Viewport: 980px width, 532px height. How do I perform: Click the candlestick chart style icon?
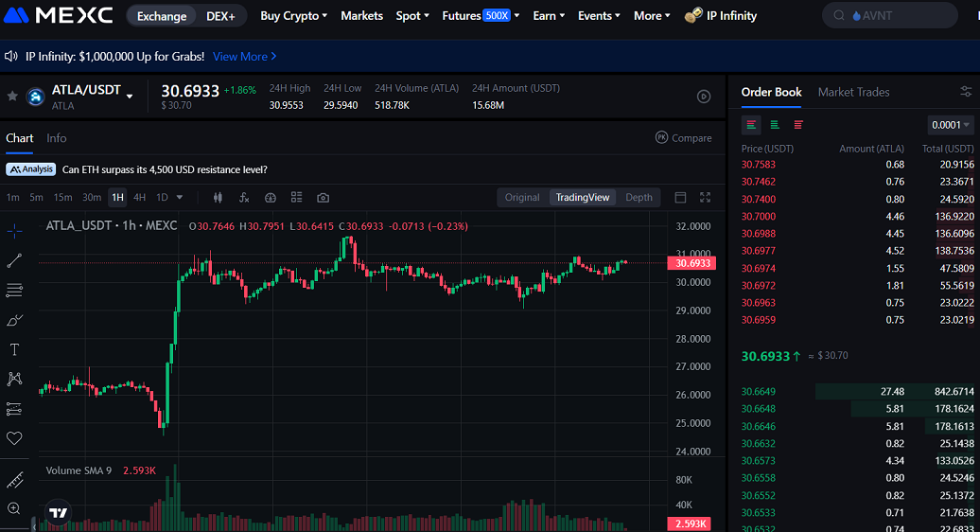[218, 198]
